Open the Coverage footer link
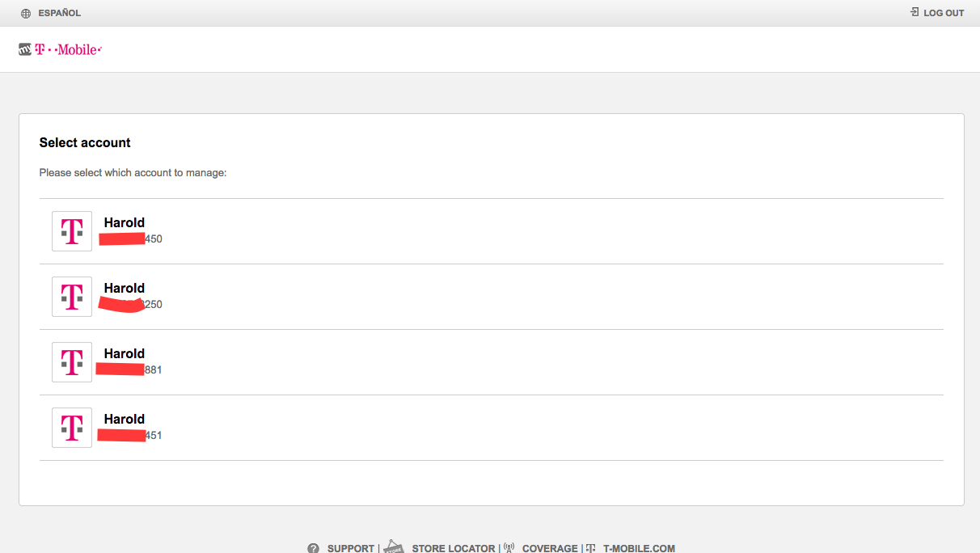Image resolution: width=980 pixels, height=553 pixels. click(550, 548)
